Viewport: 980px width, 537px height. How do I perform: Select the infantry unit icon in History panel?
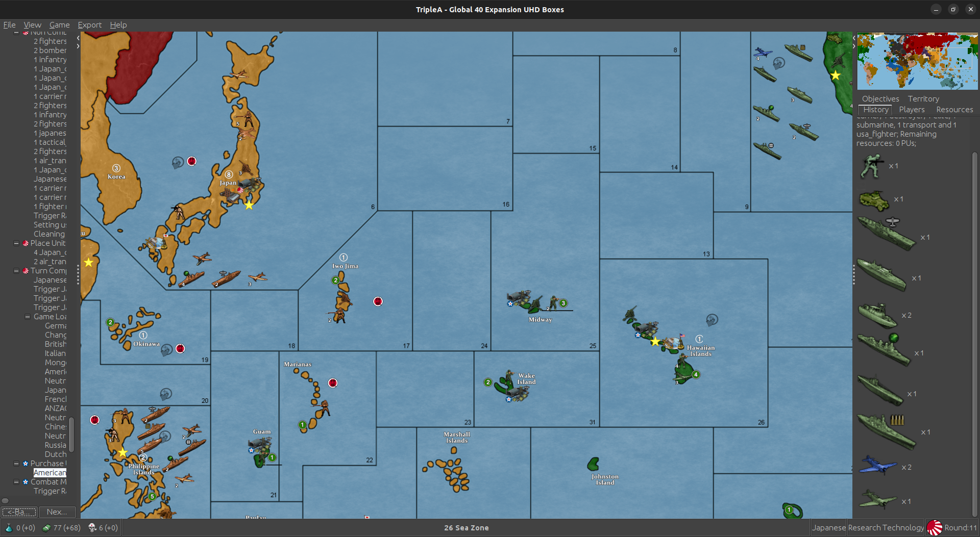(x=872, y=166)
